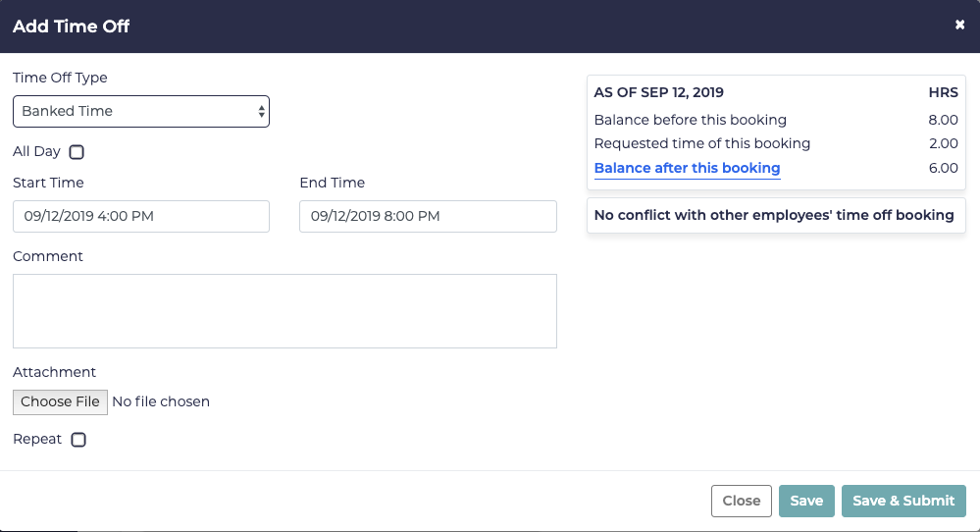The image size is (980, 532).
Task: Click the Start Time field
Action: [141, 216]
